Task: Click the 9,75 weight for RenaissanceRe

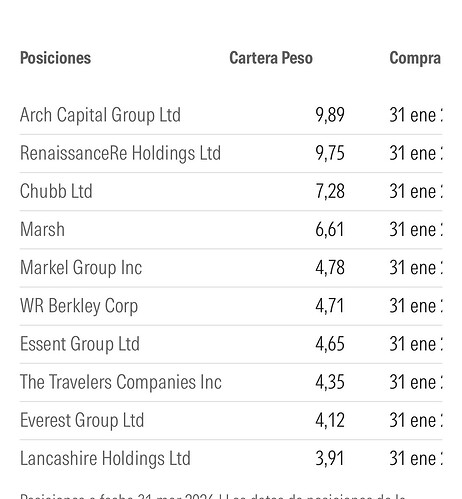Action: coord(330,153)
